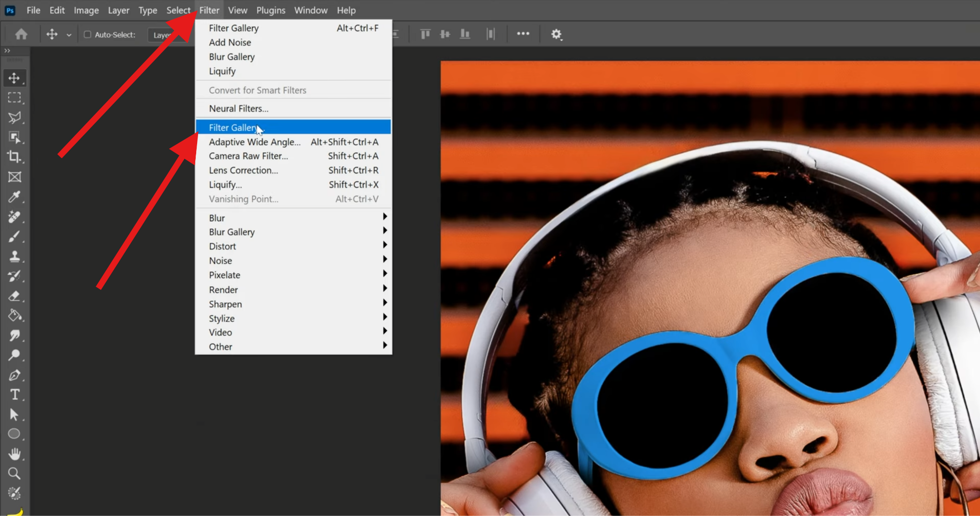Click the Home icon in options bar
The width and height of the screenshot is (980, 516).
pyautogui.click(x=21, y=34)
